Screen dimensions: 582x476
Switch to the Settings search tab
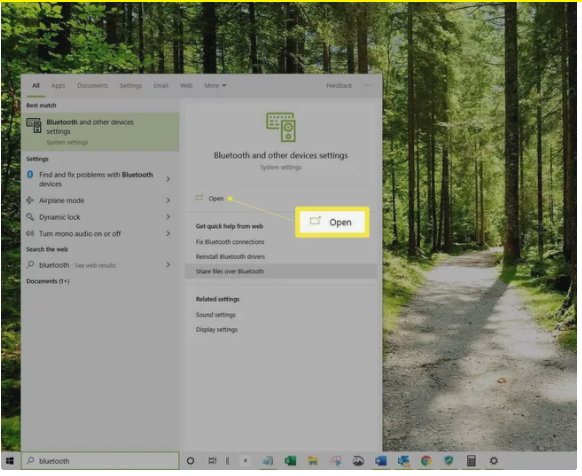tap(131, 85)
